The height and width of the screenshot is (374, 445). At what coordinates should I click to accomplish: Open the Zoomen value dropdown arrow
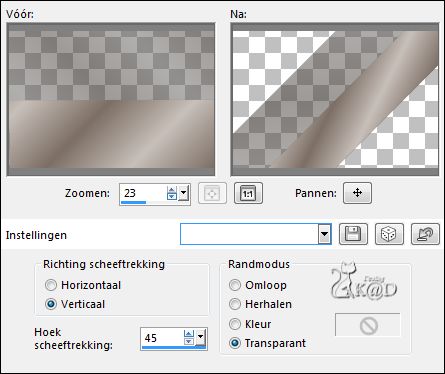(x=183, y=193)
